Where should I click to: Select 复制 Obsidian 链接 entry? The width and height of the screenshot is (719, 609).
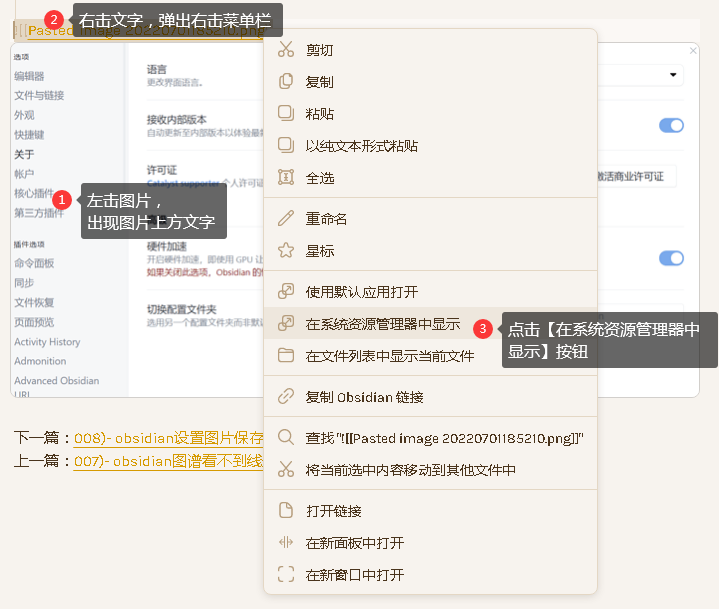tap(430, 396)
